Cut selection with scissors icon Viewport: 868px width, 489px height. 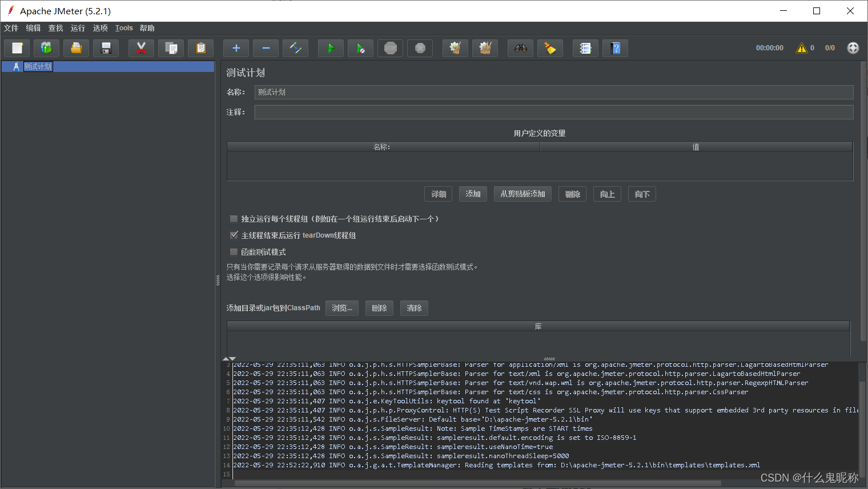coord(141,49)
